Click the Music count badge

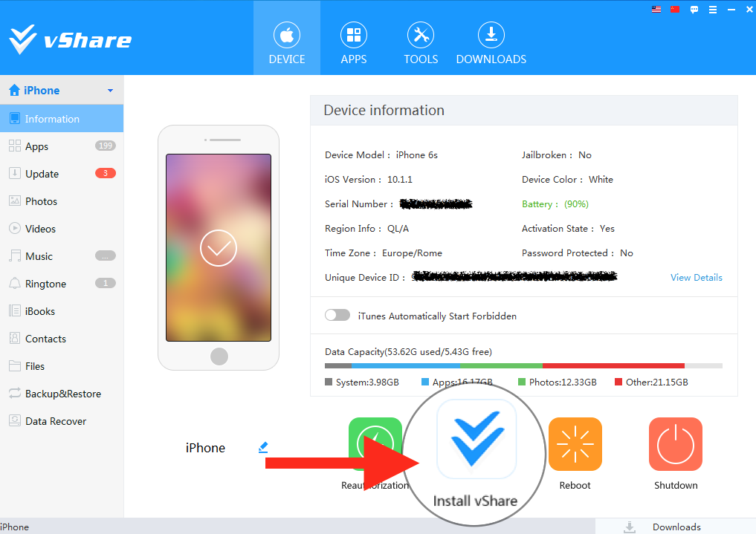[105, 255]
